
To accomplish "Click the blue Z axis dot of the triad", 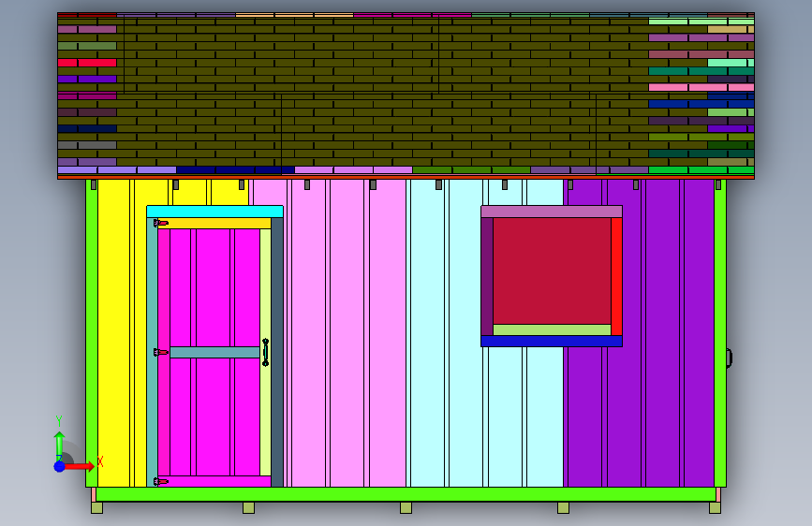I will tap(60, 466).
